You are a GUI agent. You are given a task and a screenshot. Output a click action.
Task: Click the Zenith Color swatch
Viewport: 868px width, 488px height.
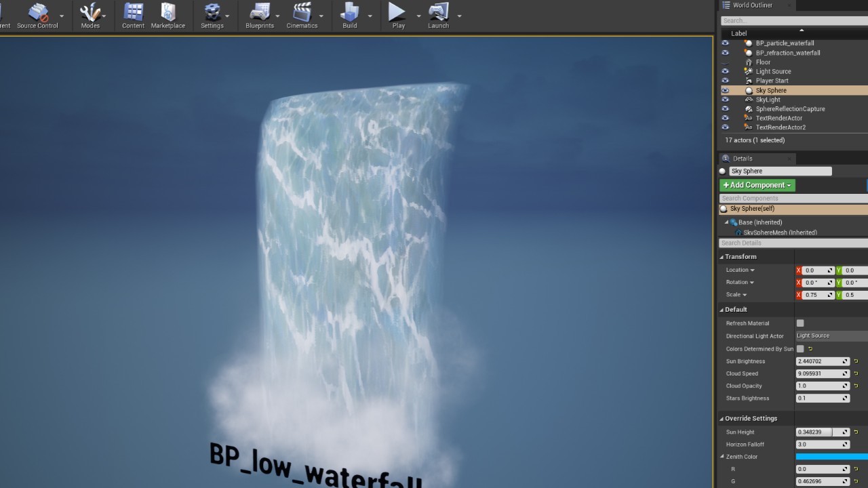831,457
